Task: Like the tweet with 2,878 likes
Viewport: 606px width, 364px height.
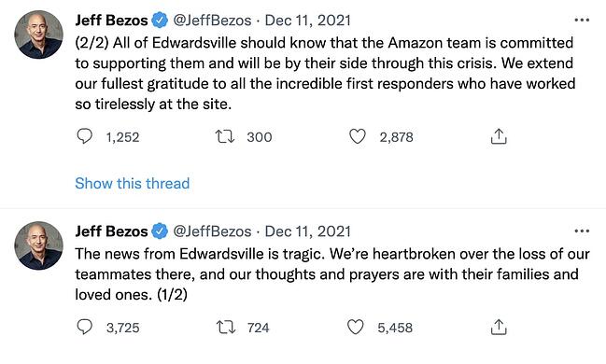Action: (357, 136)
